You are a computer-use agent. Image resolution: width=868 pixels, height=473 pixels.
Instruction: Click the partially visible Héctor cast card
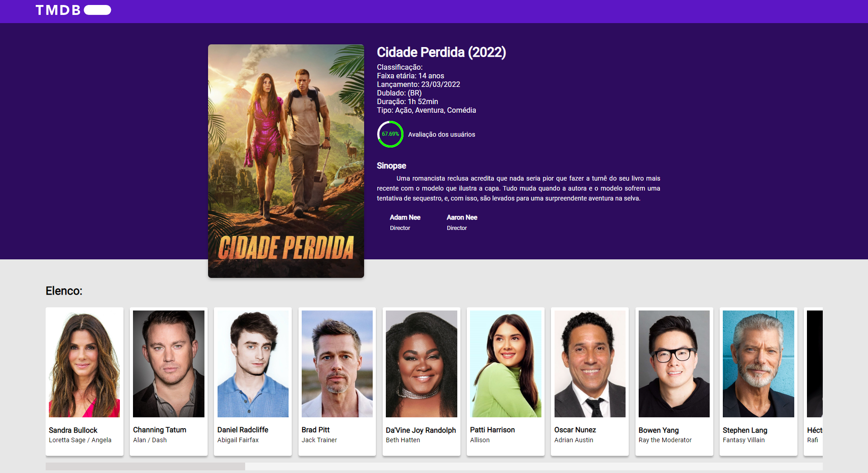[813, 382]
